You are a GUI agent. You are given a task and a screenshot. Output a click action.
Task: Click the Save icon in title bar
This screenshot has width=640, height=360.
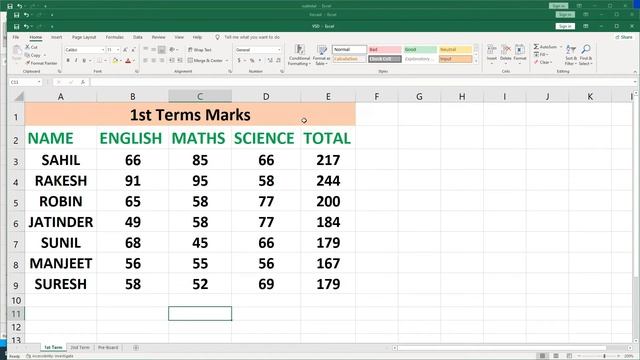tap(16, 27)
